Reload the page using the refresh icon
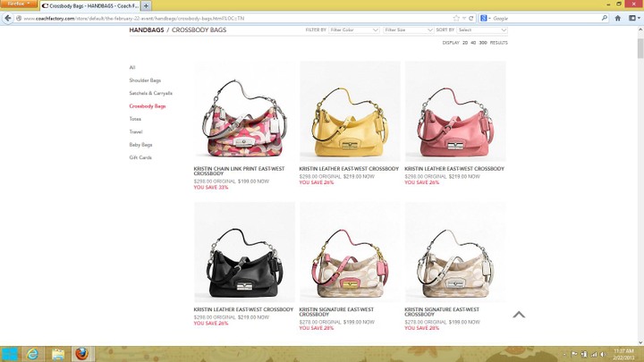 click(471, 18)
